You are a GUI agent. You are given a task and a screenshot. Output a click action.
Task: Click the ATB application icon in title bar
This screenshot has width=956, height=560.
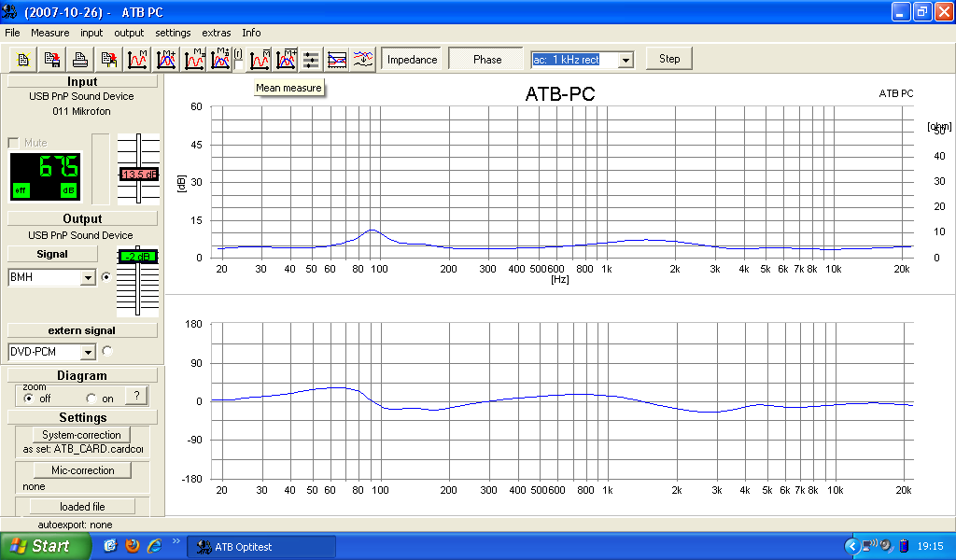click(x=9, y=11)
